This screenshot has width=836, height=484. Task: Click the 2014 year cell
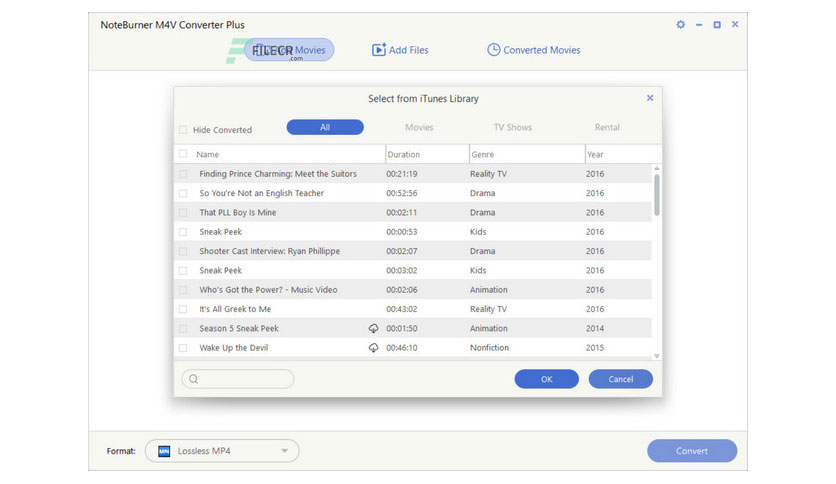pyautogui.click(x=595, y=328)
